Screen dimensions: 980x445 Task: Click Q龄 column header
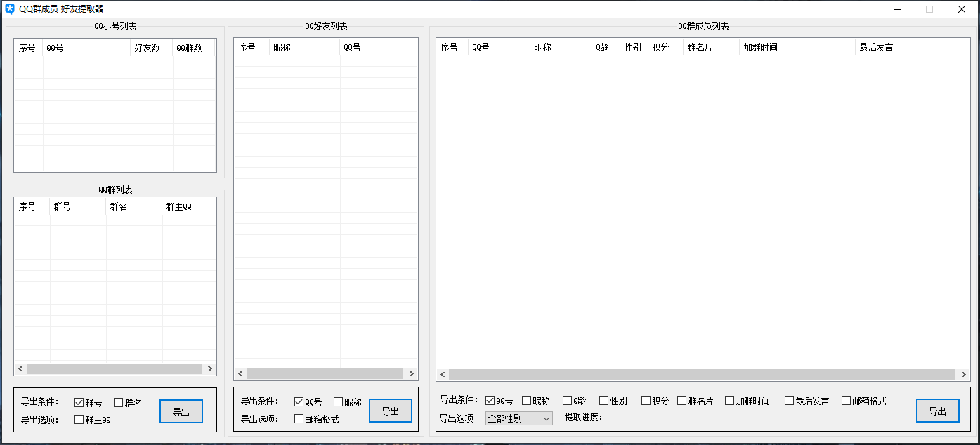point(606,47)
